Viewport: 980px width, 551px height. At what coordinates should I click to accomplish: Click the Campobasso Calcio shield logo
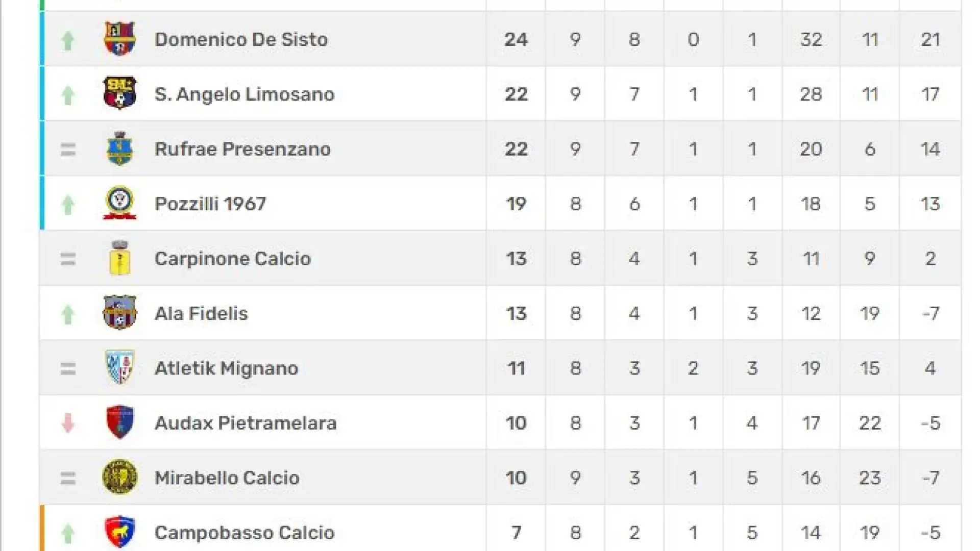pos(119,532)
